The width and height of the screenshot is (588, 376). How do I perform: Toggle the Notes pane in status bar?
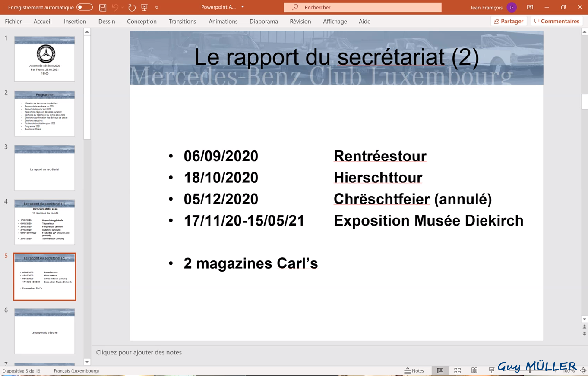point(414,370)
